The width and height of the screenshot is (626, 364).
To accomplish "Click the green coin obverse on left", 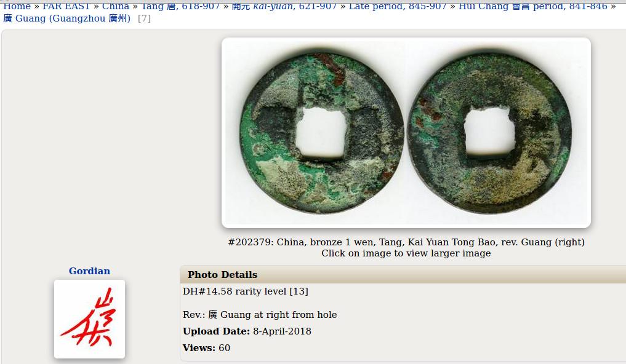I will (322, 133).
